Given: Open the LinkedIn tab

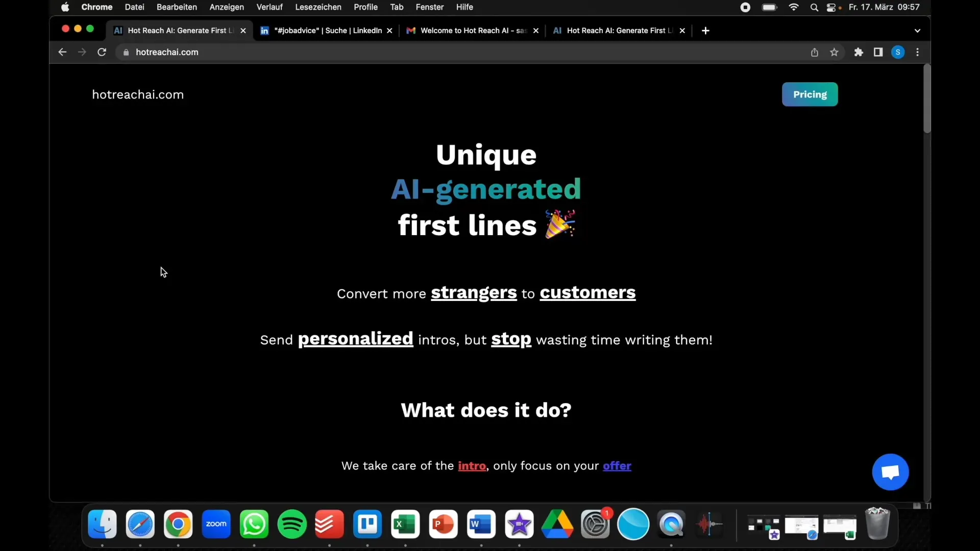Looking at the screenshot, I should (328, 30).
